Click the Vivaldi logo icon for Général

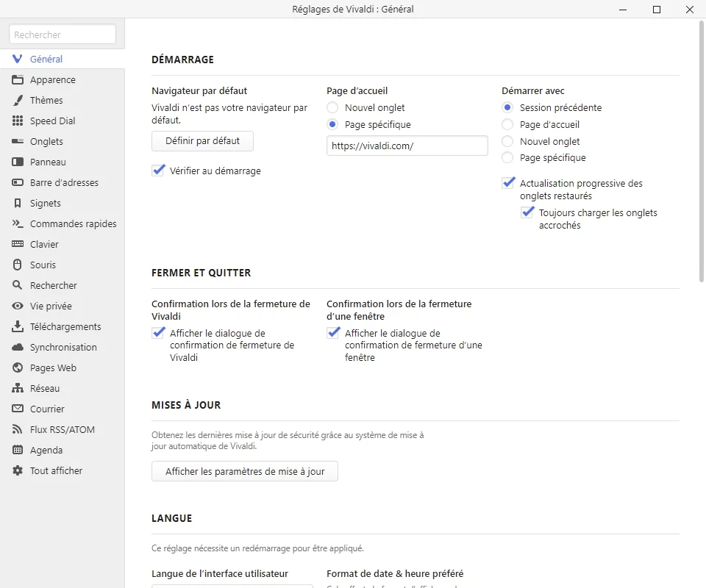(x=17, y=59)
